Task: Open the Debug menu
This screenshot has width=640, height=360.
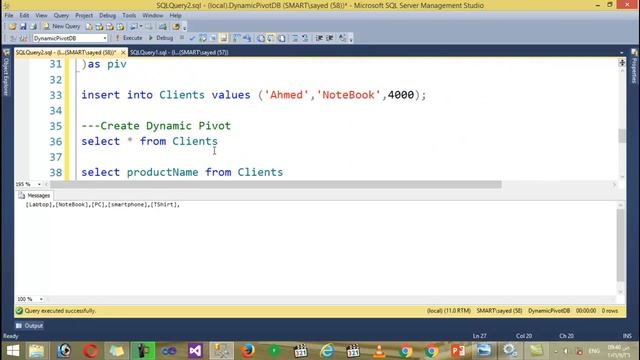Action: coord(107,16)
